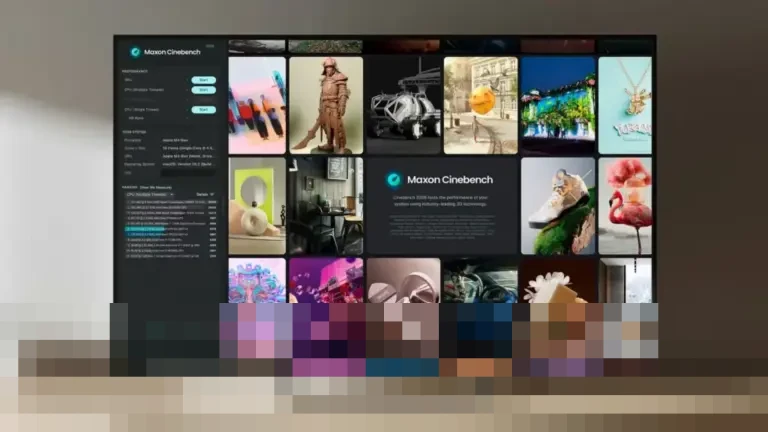This screenshot has height=432, width=768.
Task: Click the pink flamingo render thumbnail
Action: coord(625,205)
